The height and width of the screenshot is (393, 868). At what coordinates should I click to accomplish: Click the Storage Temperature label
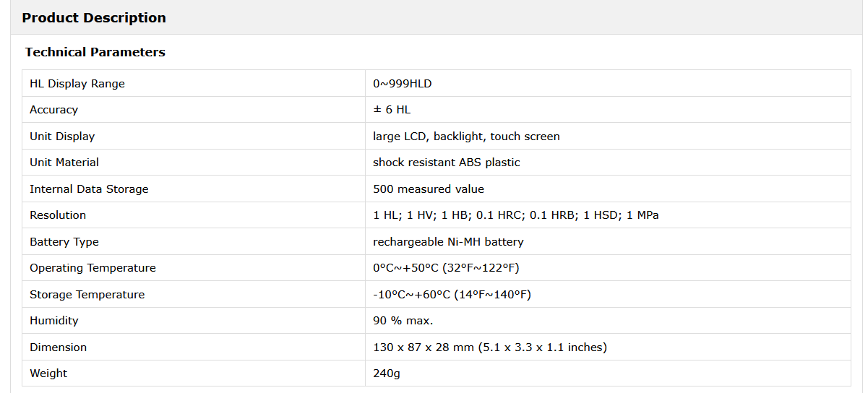pyautogui.click(x=87, y=295)
